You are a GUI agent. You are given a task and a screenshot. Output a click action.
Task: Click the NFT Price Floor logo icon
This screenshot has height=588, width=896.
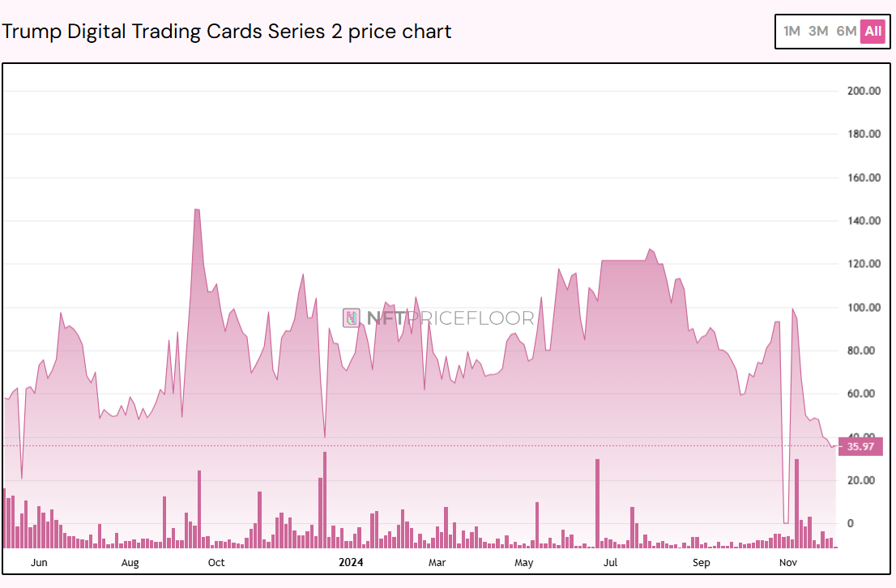click(x=350, y=318)
